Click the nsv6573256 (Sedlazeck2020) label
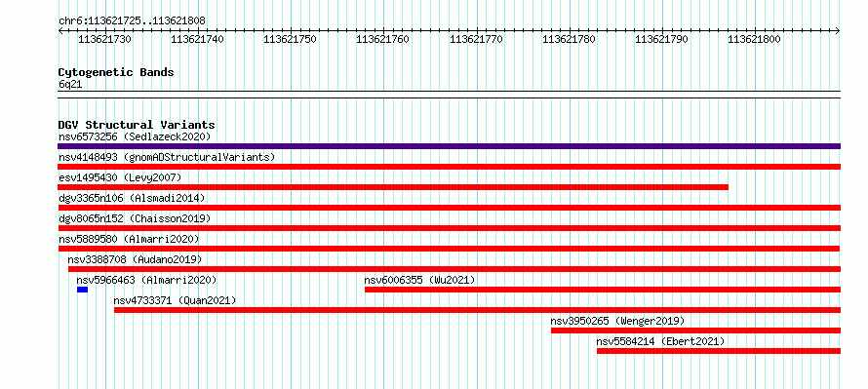The width and height of the screenshot is (868, 389). point(135,136)
